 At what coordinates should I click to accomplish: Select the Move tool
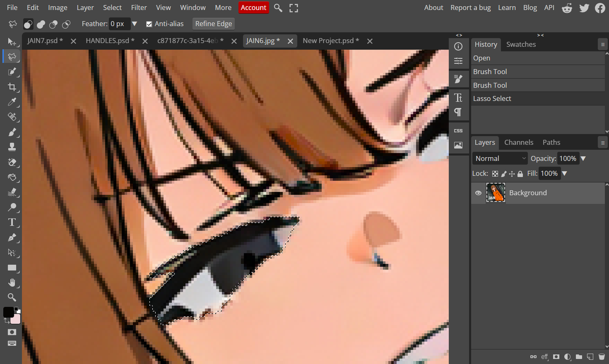point(12,42)
